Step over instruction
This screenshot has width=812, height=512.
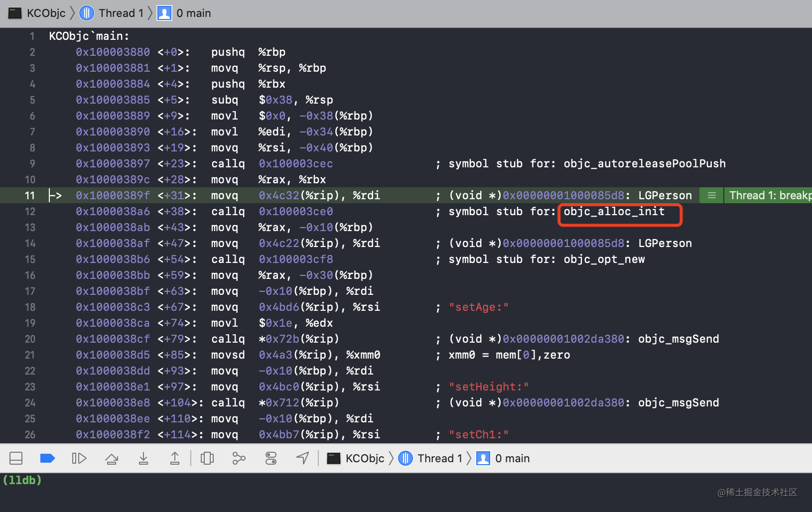pyautogui.click(x=112, y=458)
